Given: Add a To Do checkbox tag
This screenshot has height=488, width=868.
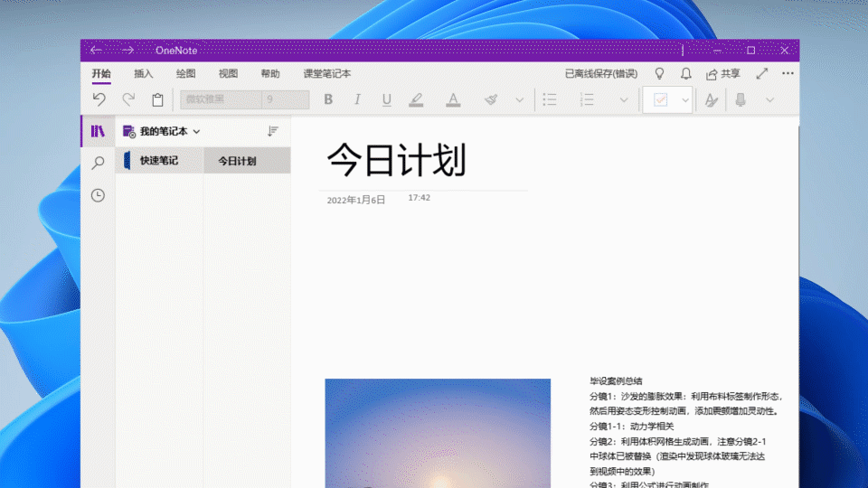Looking at the screenshot, I should 660,99.
